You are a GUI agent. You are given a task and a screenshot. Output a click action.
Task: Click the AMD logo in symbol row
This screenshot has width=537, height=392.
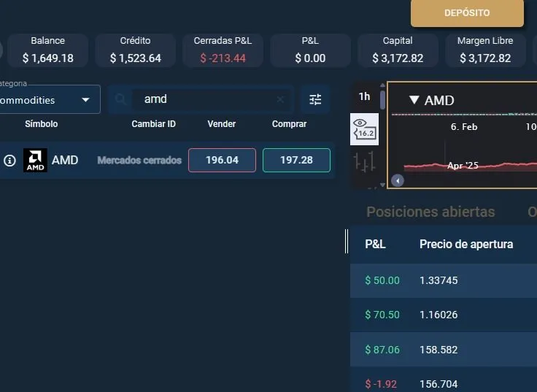tap(35, 160)
